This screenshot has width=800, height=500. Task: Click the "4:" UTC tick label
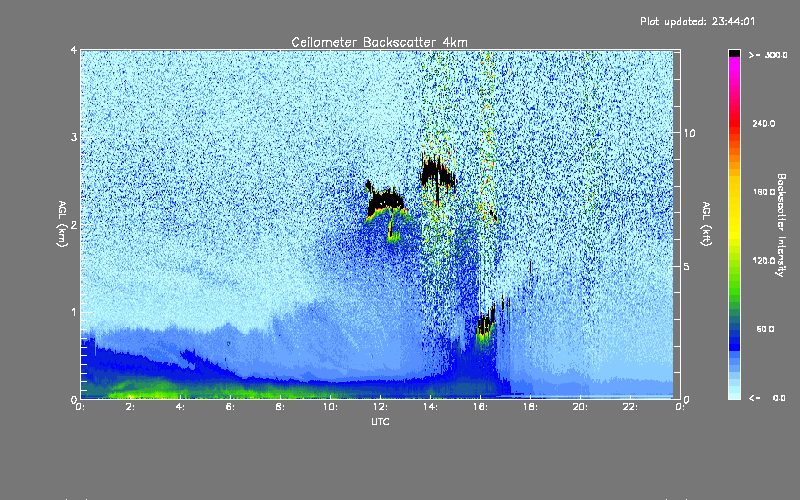[x=180, y=407]
